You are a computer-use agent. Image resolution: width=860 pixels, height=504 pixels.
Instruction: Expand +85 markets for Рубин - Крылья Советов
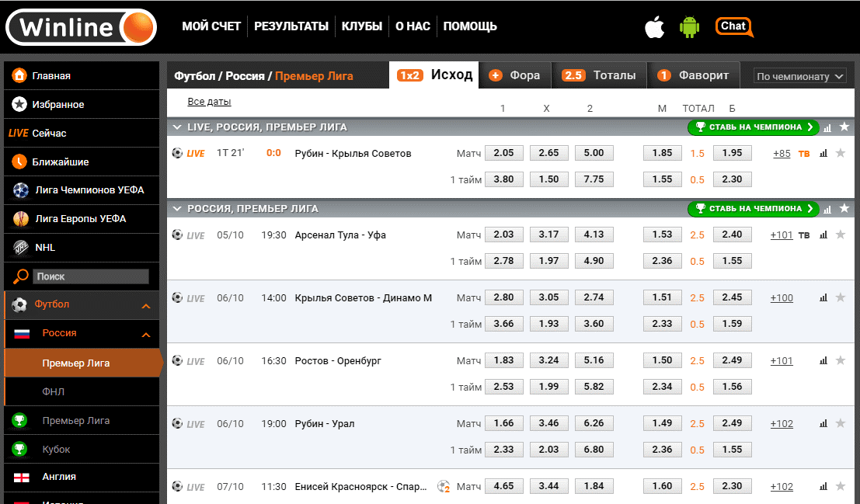[x=782, y=154]
